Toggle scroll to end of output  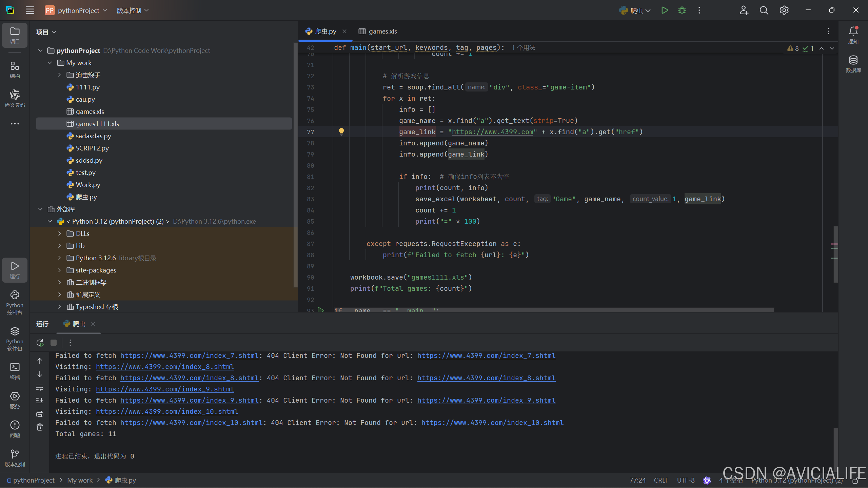pos(40,401)
